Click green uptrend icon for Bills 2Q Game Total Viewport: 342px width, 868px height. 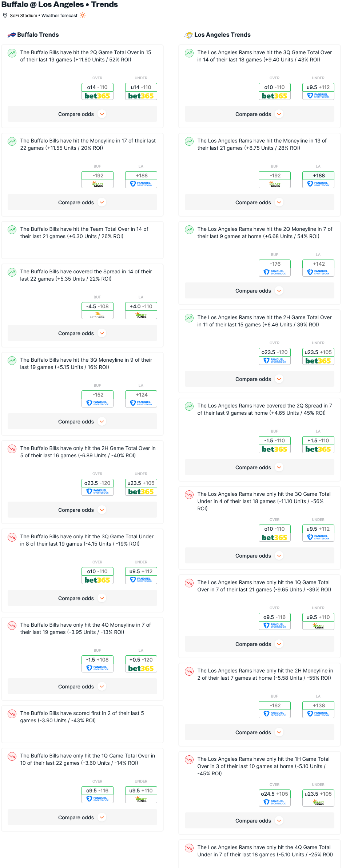[x=12, y=53]
